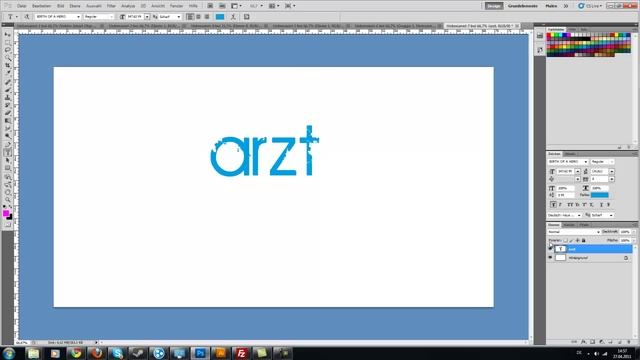Open Photoshop from the Windows taskbar
Screen dimensions: 640x360
tap(200, 353)
